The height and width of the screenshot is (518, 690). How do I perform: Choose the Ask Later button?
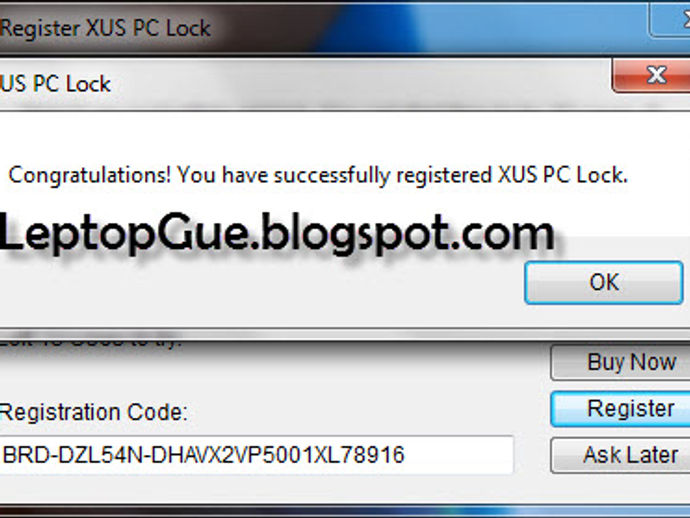(620, 455)
